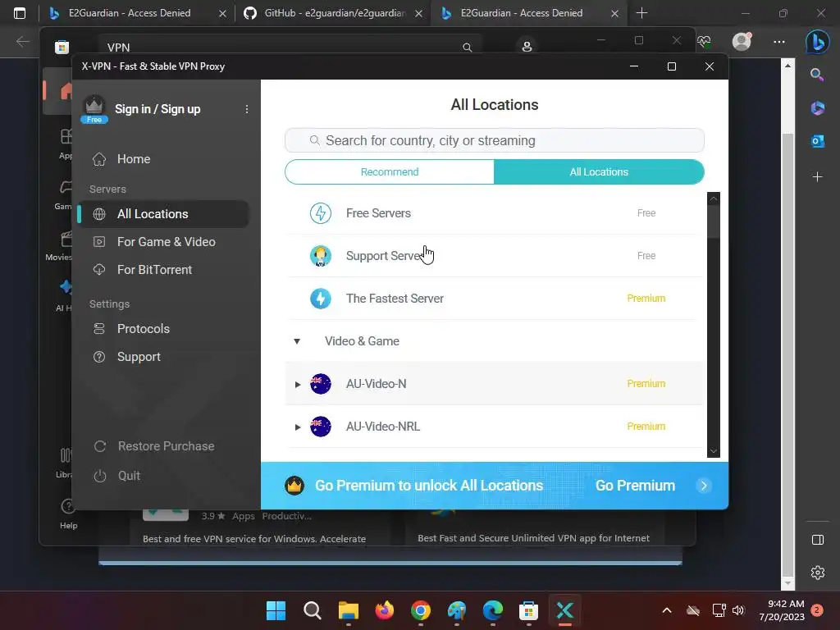Click the Go Premium button
Viewport: 840px width, 630px height.
[635, 486]
